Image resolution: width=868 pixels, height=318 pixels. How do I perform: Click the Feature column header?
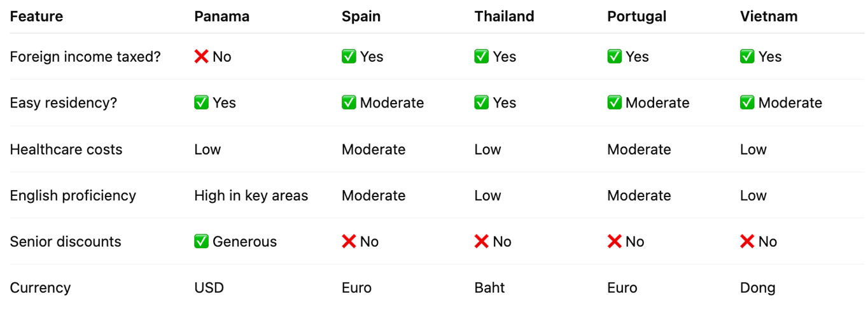click(x=36, y=17)
